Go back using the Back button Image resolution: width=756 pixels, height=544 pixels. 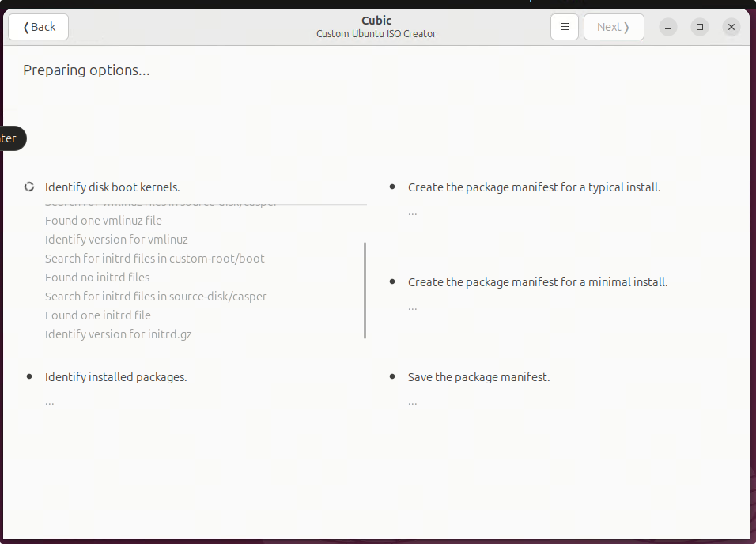coord(39,27)
